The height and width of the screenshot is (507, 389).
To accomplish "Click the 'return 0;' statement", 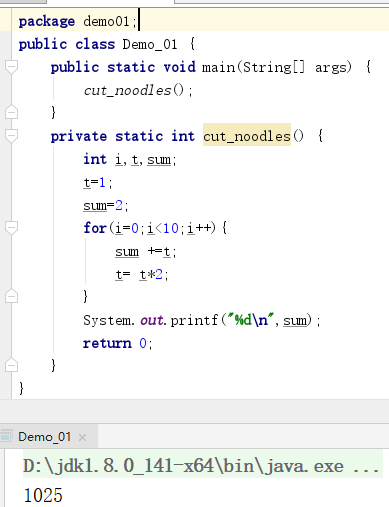I will [118, 343].
